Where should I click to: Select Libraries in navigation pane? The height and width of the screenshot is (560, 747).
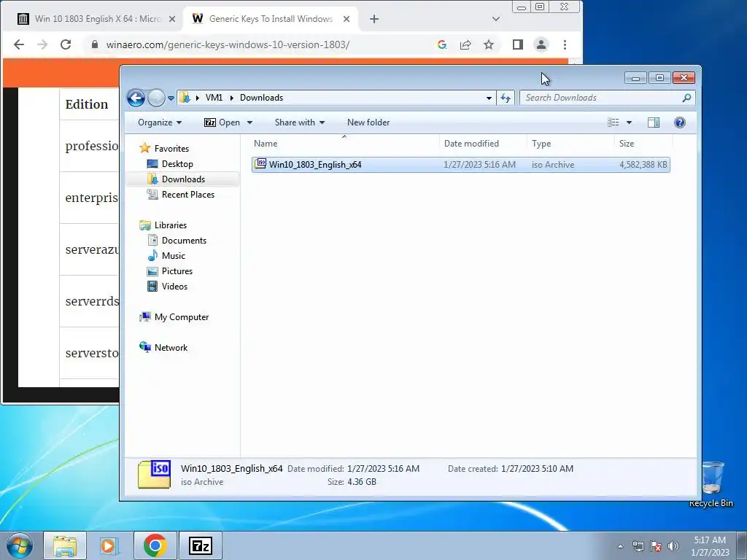click(x=163, y=225)
